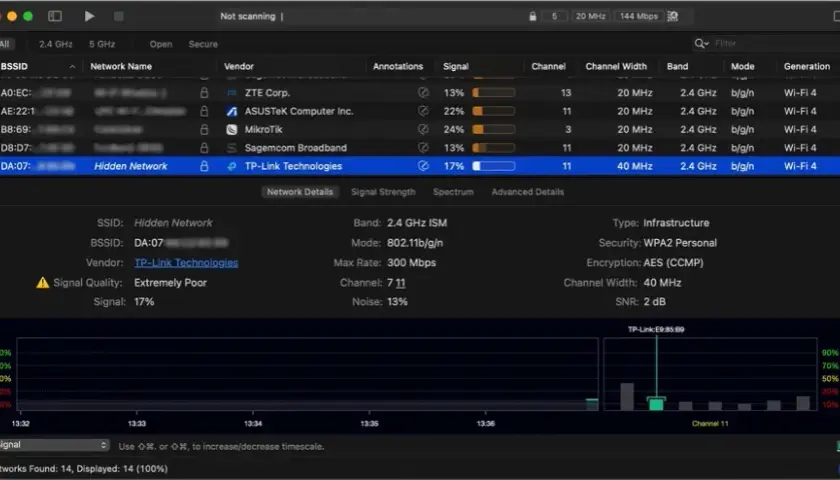Screen dimensions: 840x480
Task: Open the Advanced Details tab
Action: [528, 192]
